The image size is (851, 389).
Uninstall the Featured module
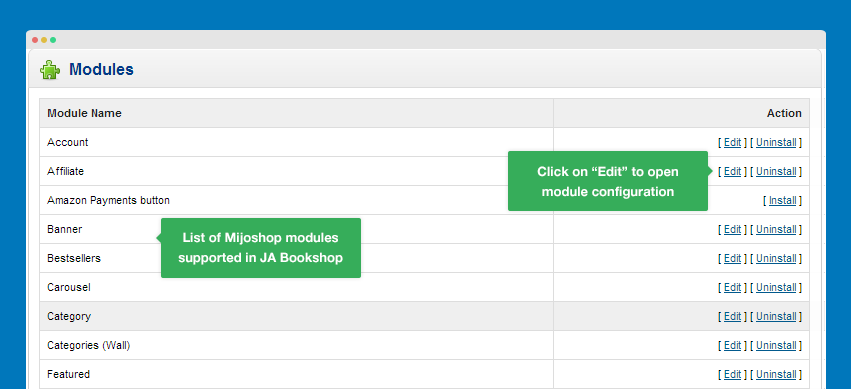[x=776, y=374]
